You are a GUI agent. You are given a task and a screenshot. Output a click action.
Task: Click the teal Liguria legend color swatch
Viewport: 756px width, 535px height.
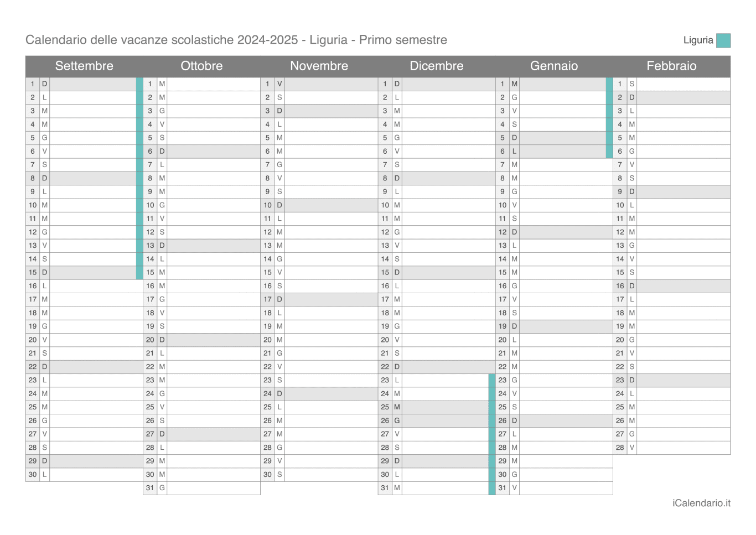coord(723,40)
